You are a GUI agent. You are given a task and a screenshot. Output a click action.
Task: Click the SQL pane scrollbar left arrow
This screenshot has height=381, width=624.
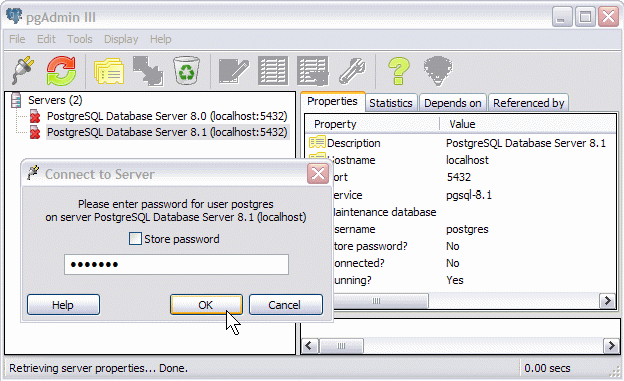310,346
